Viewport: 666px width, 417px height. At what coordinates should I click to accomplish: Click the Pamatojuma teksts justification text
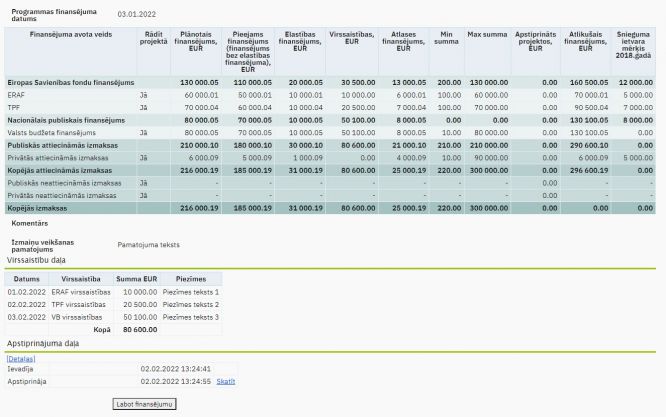point(148,244)
